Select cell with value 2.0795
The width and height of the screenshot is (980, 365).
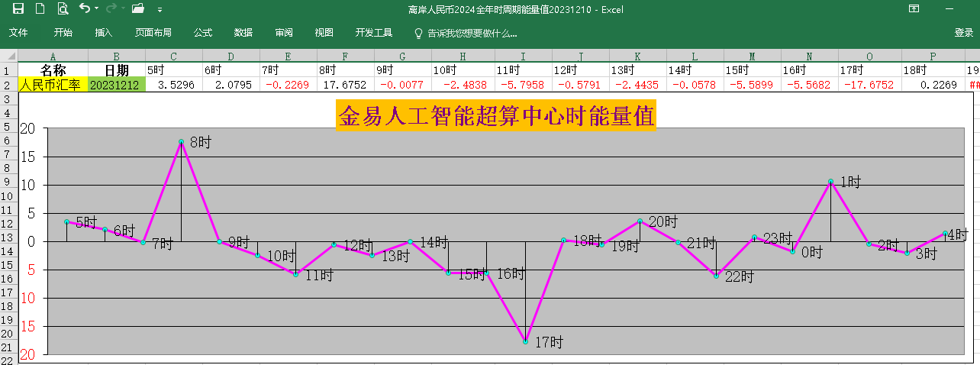(x=230, y=85)
